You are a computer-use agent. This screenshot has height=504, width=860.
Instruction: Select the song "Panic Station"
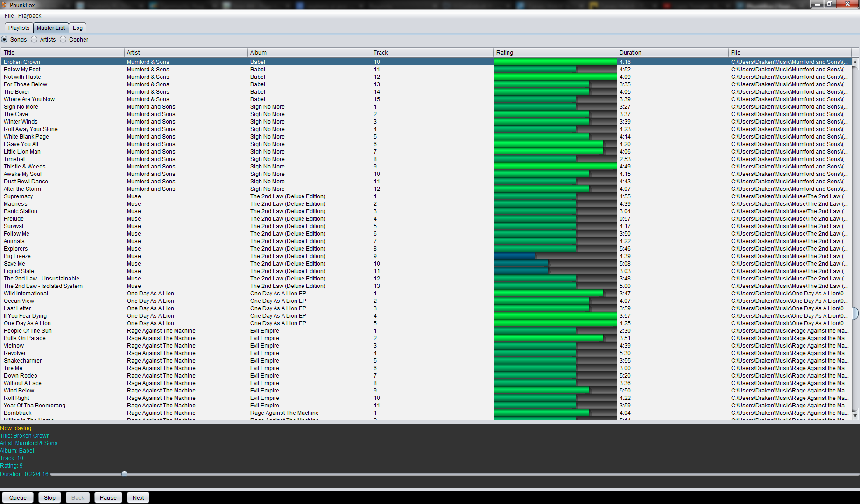pos(21,211)
